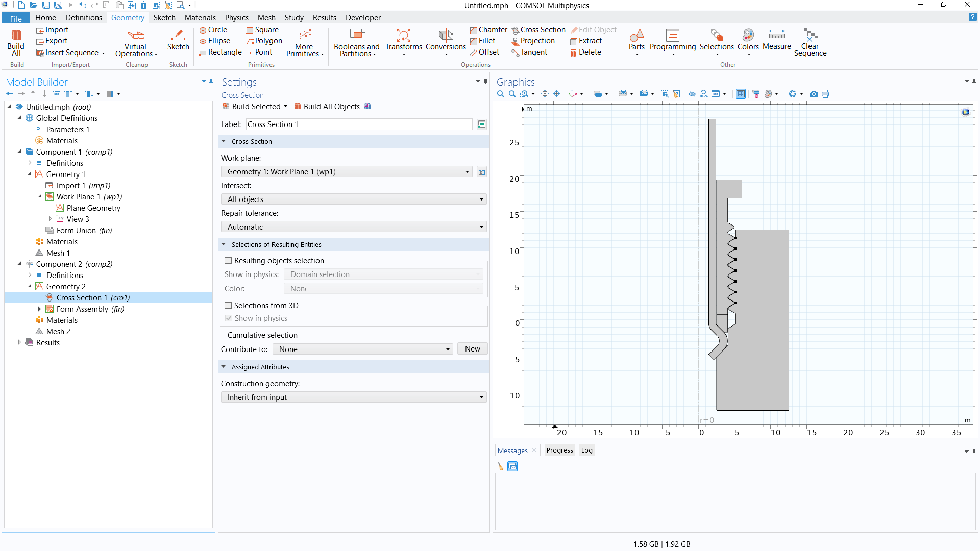Viewport: 980px width, 551px height.
Task: Enable Resulting objects selection checkbox
Action: click(228, 261)
